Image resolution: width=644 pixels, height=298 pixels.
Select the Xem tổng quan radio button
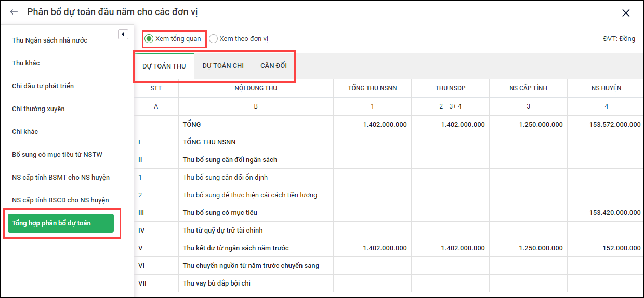tap(149, 39)
